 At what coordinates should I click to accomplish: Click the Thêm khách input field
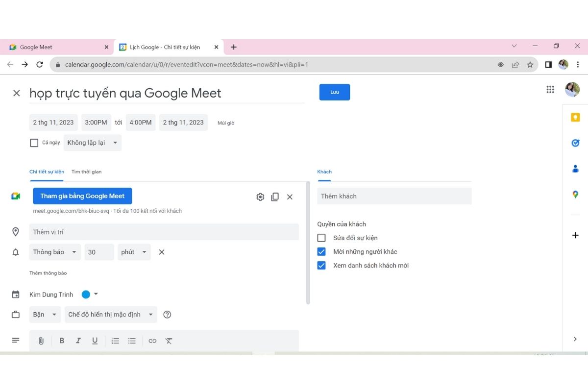pyautogui.click(x=394, y=196)
